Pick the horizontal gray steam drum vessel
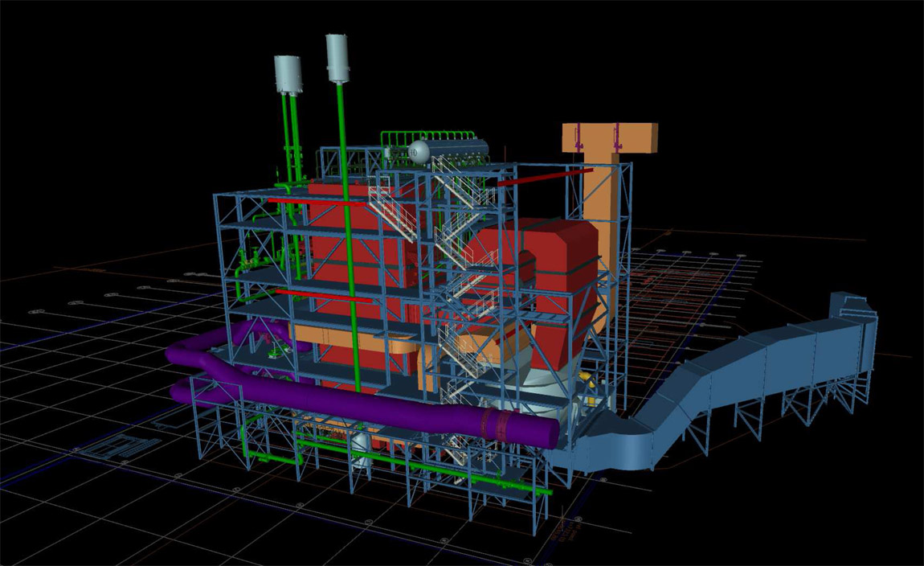Viewport: 924px width, 566px height. [x=449, y=150]
